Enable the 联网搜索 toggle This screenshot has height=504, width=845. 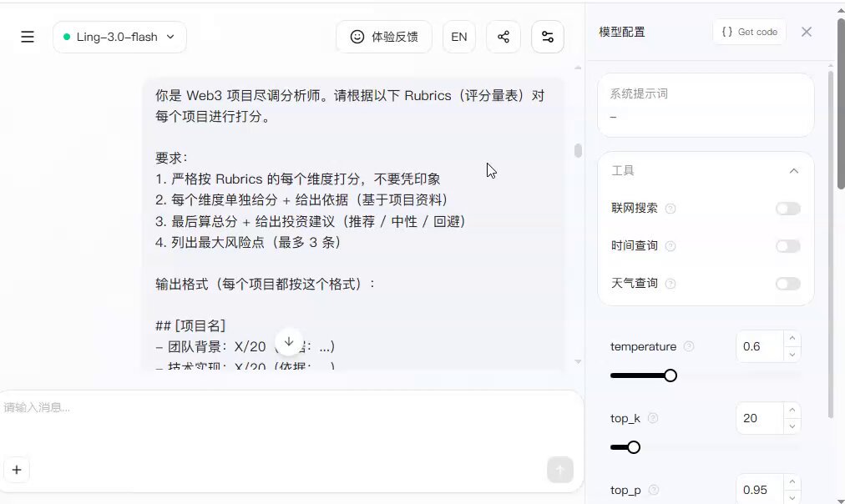[x=788, y=209]
